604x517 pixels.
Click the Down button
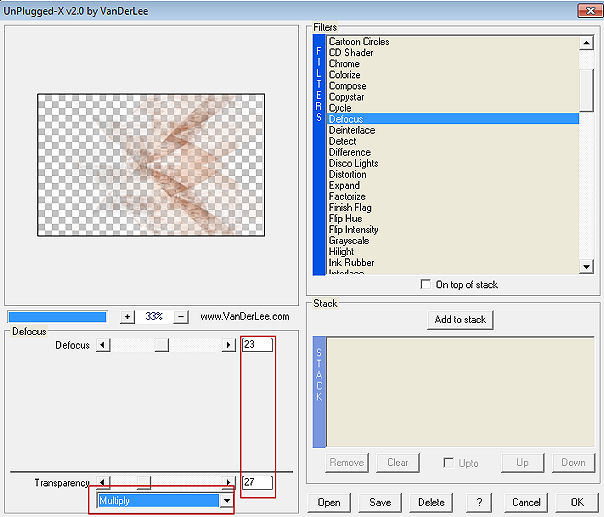(573, 463)
